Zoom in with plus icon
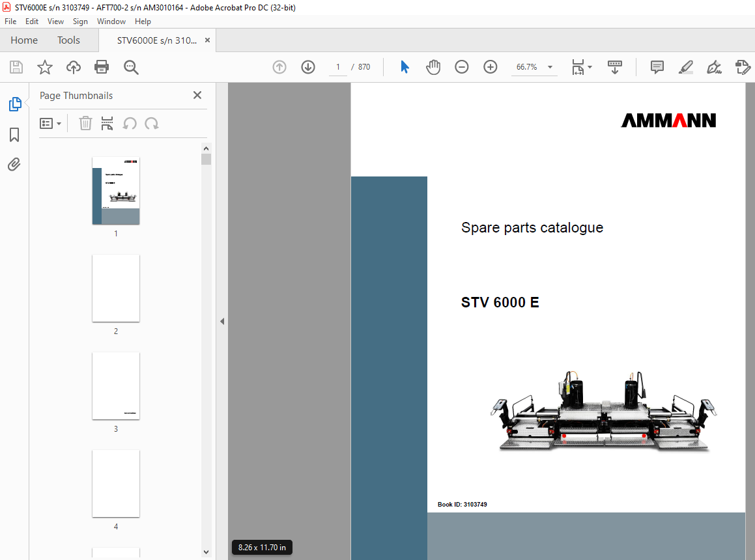The height and width of the screenshot is (560, 755). [x=490, y=67]
